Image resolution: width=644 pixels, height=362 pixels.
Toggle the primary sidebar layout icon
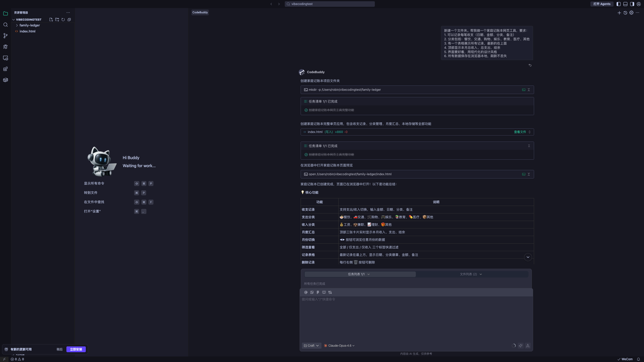pos(619,4)
